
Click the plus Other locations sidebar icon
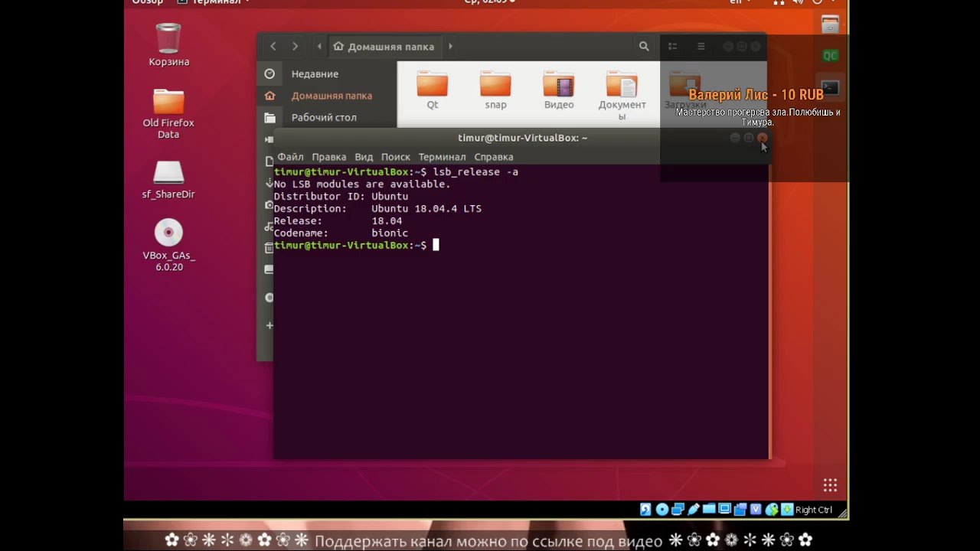tap(269, 325)
